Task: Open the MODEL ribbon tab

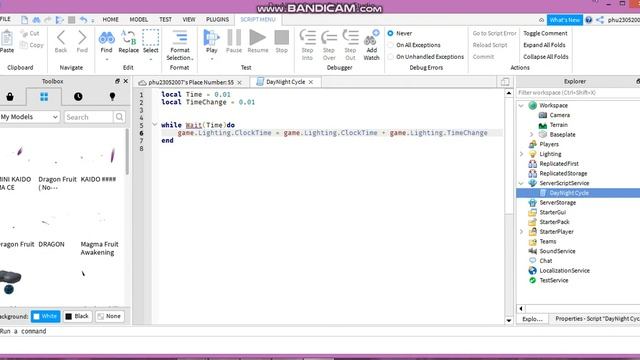Action: [x=139, y=20]
